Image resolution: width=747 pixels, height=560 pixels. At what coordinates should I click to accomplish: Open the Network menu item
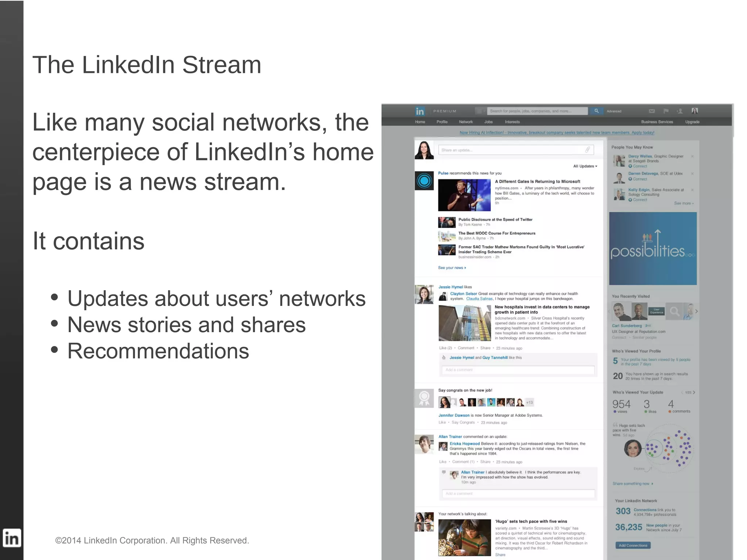coord(466,122)
